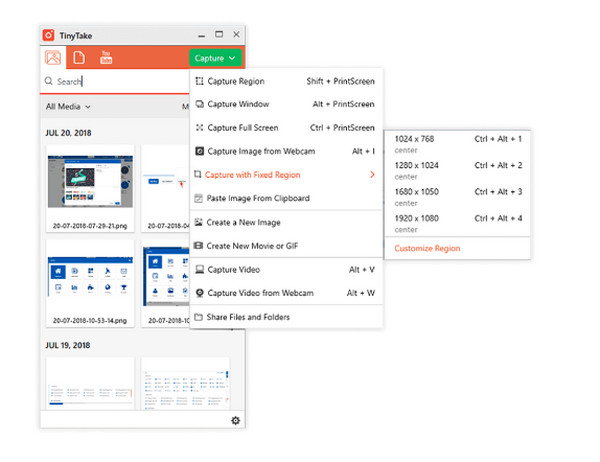Viewport: 600px width, 462px height.
Task: Click the Capture Region icon
Action: 199,81
